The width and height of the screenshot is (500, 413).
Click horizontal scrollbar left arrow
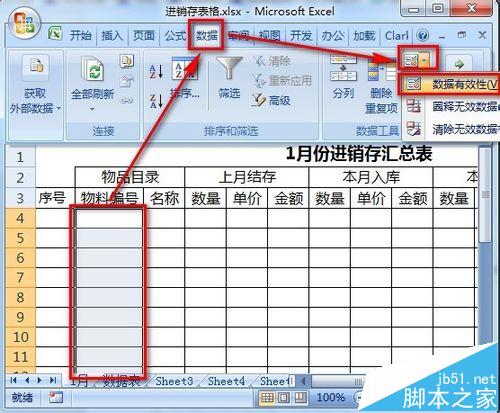click(303, 381)
